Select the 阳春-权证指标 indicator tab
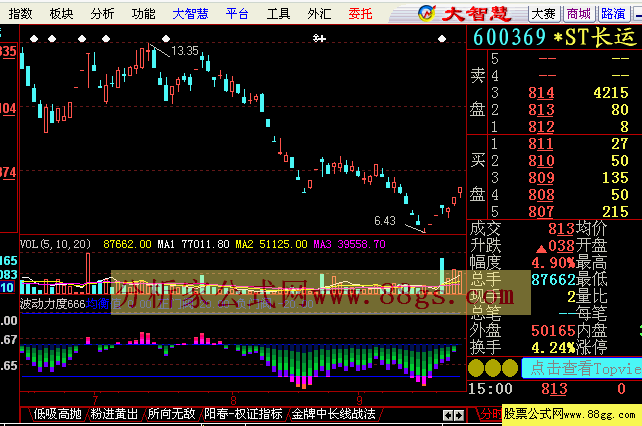The image size is (642, 426). pos(243,414)
